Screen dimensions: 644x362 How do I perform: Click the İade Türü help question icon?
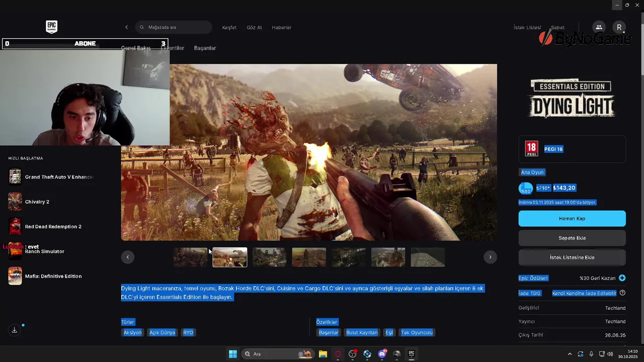coord(622,293)
